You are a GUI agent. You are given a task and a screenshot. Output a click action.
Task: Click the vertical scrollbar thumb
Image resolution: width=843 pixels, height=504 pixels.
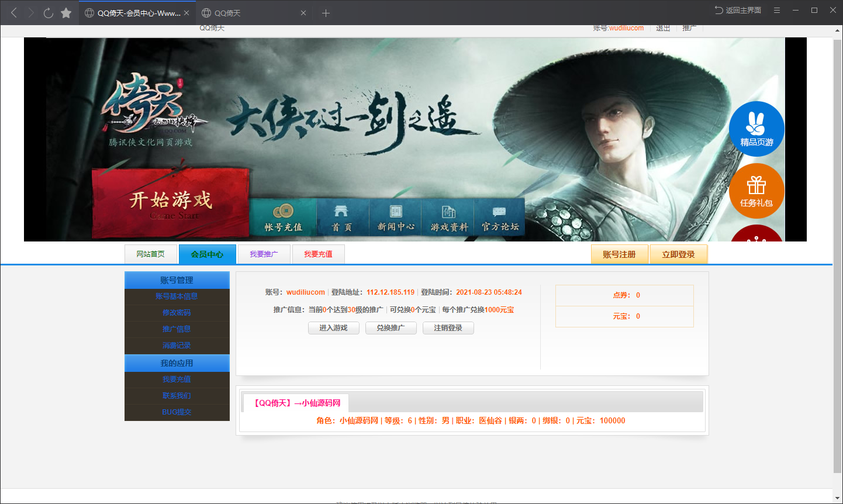[x=837, y=257]
